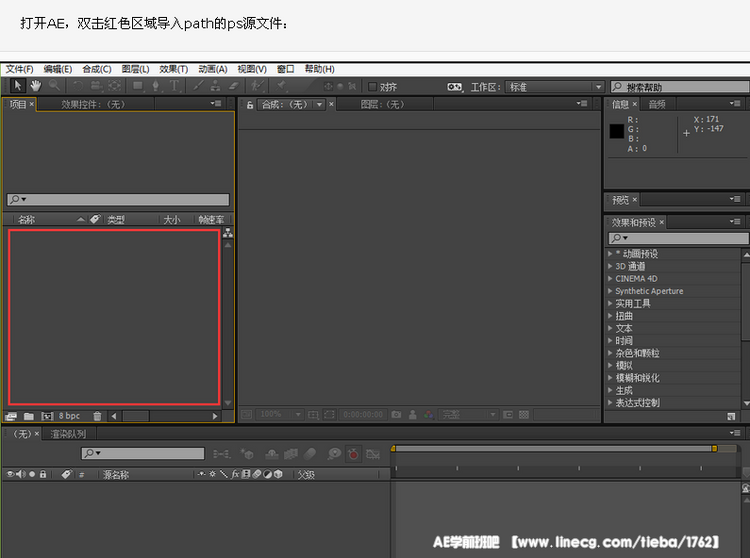This screenshot has width=750, height=558.
Task: Expand the 实用工具 effects category
Action: pos(610,303)
